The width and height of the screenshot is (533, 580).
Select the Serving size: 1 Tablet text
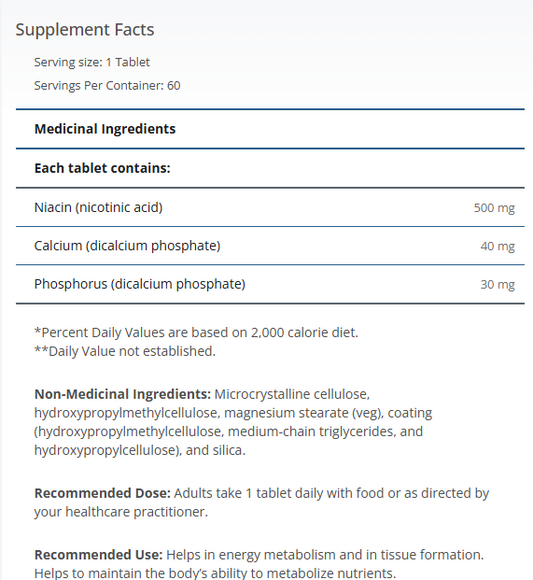(x=92, y=62)
